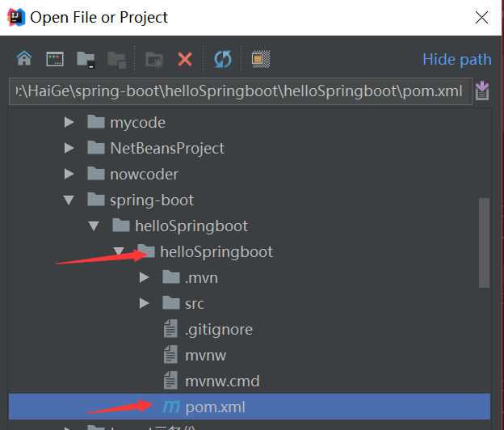Image resolution: width=504 pixels, height=430 pixels.
Task: Click the Delete icon (red X)
Action: (x=185, y=59)
